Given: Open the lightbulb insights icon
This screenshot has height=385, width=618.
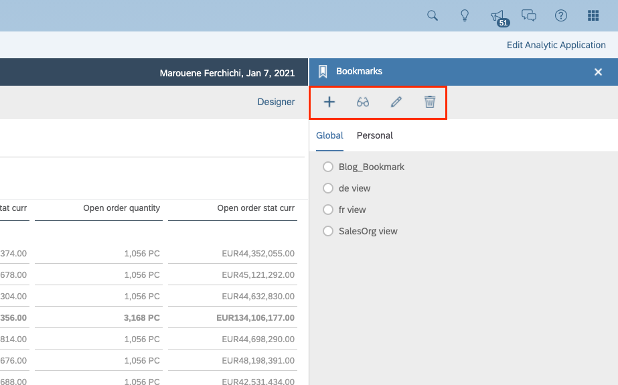Looking at the screenshot, I should pyautogui.click(x=465, y=16).
